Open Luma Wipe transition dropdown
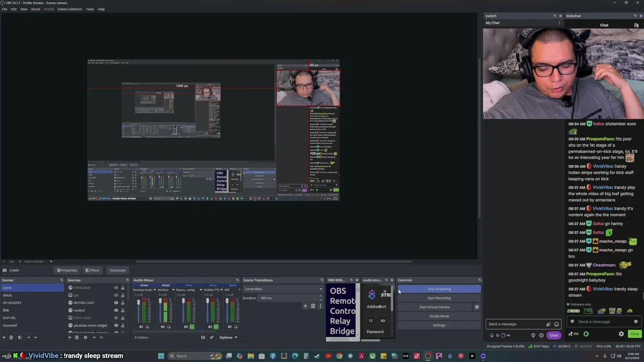 pos(283,289)
